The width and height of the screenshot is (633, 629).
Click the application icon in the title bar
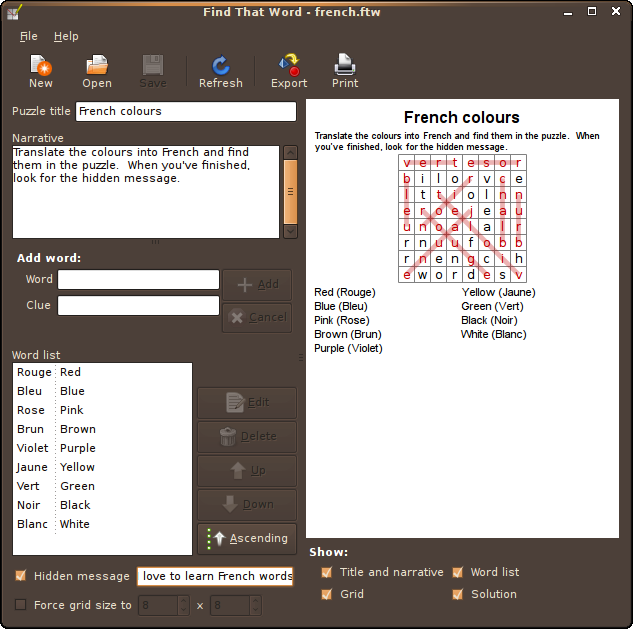point(13,12)
